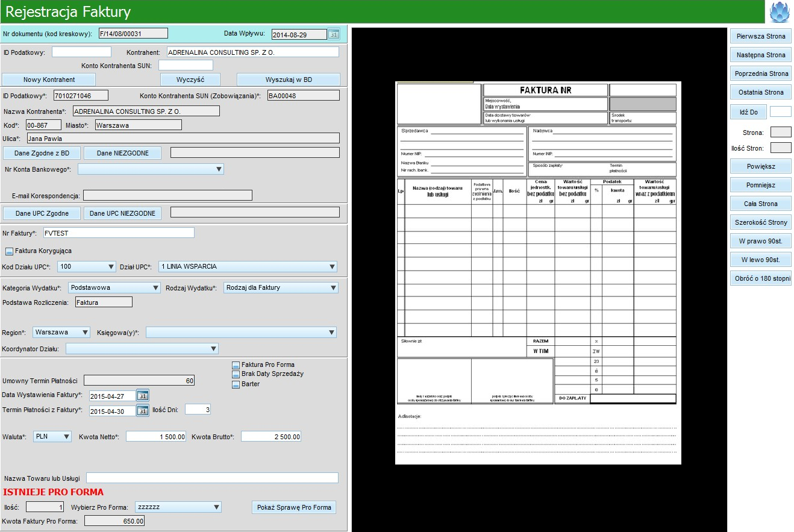Jump to Ostatnia Strona
Viewport: 794px width, 532px height.
pos(761,92)
